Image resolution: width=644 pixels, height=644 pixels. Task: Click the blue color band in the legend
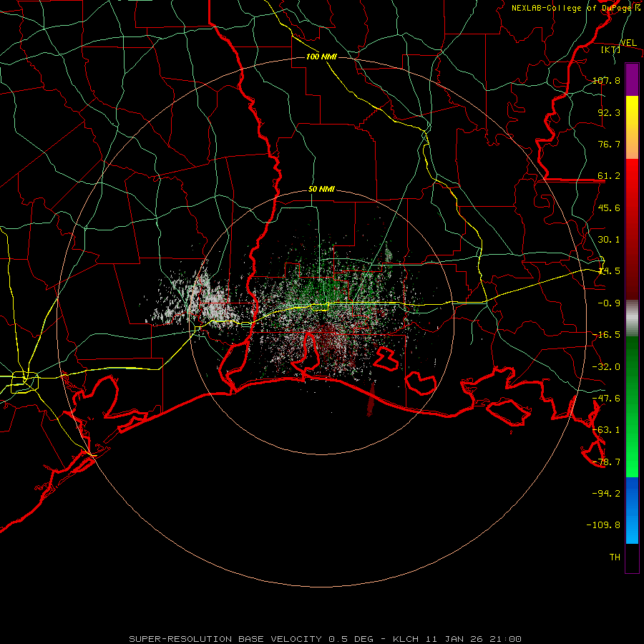(632, 510)
